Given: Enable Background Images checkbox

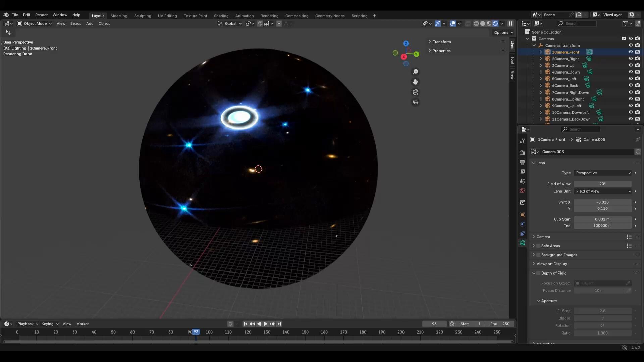Looking at the screenshot, I should (x=538, y=255).
